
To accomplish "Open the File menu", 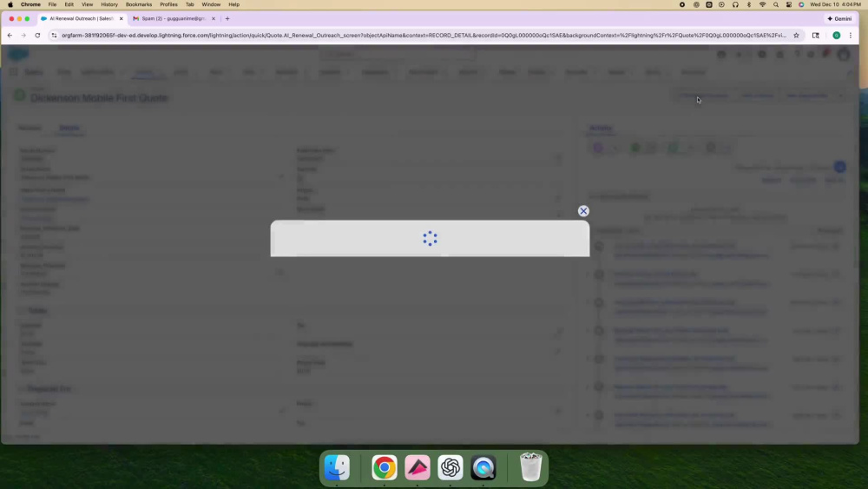I will 52,4.
